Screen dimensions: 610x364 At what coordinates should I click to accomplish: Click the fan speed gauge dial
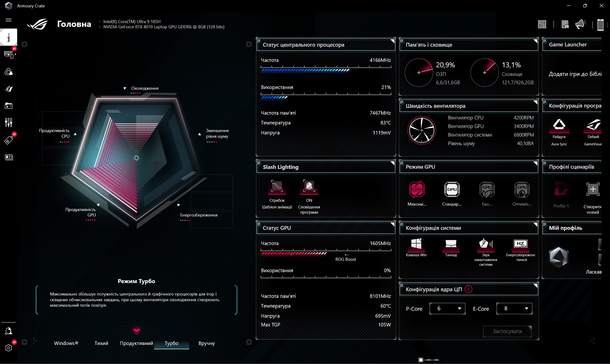click(x=422, y=130)
